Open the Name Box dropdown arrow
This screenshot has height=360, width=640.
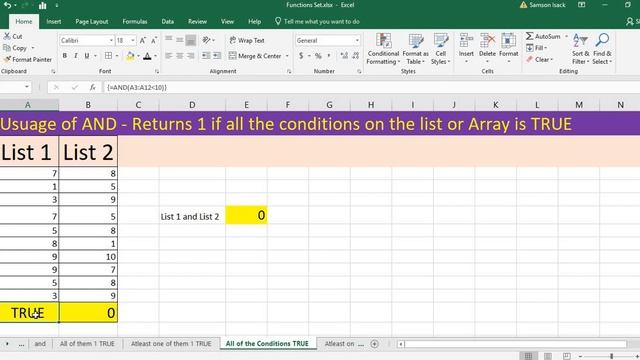point(27,87)
